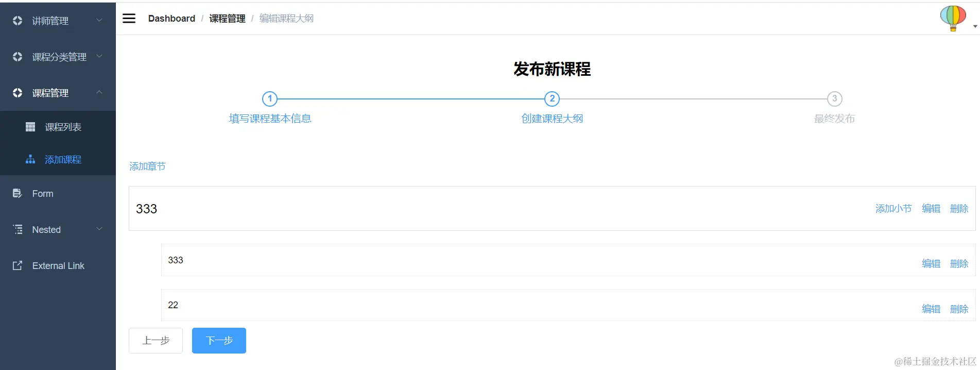The width and height of the screenshot is (980, 370).
Task: Click the caret beside the avatar
Action: point(975,26)
